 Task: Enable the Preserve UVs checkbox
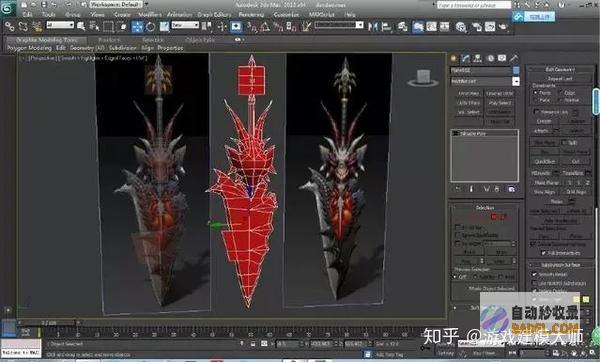click(x=536, y=112)
